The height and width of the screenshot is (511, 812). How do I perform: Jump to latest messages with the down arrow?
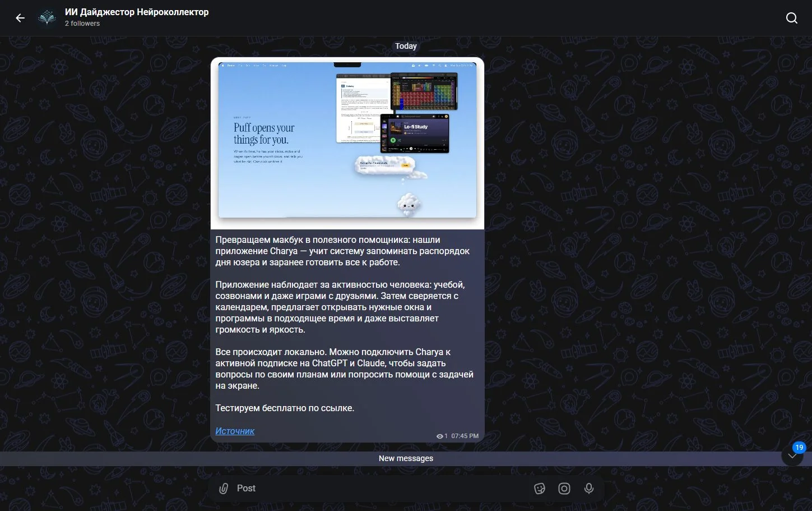tap(792, 455)
